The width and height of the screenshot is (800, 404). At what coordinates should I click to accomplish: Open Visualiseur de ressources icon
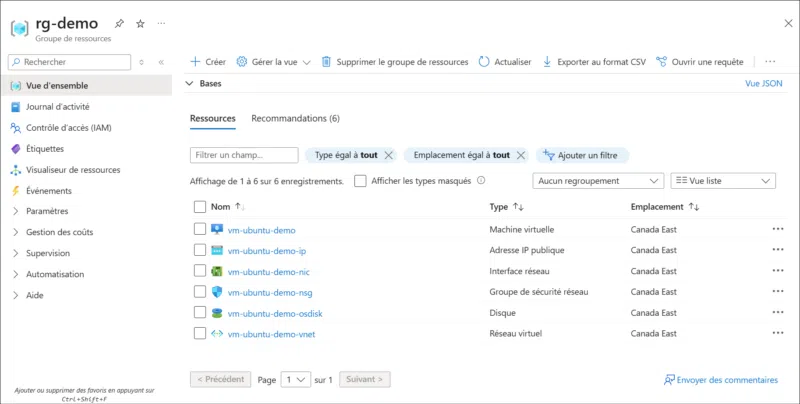[x=16, y=170]
